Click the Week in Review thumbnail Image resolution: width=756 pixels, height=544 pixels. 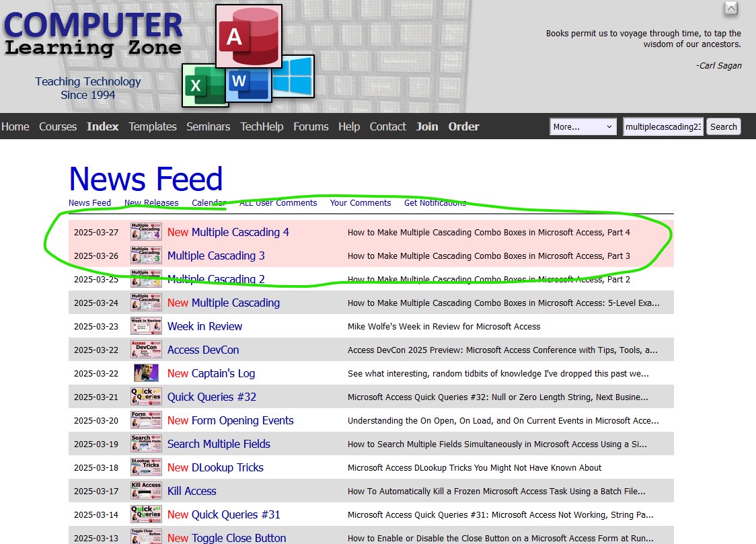[146, 326]
